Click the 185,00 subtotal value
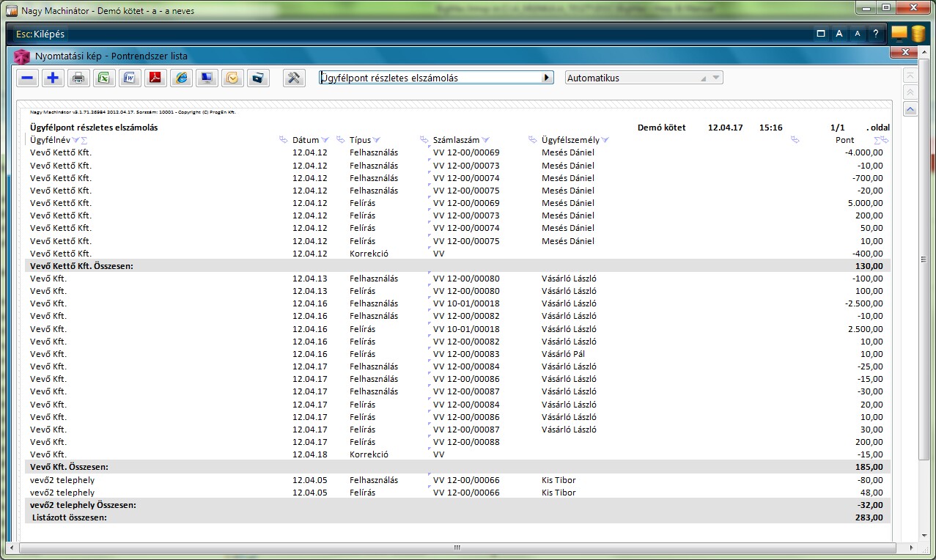Screen dimensions: 936x560 (869, 467)
